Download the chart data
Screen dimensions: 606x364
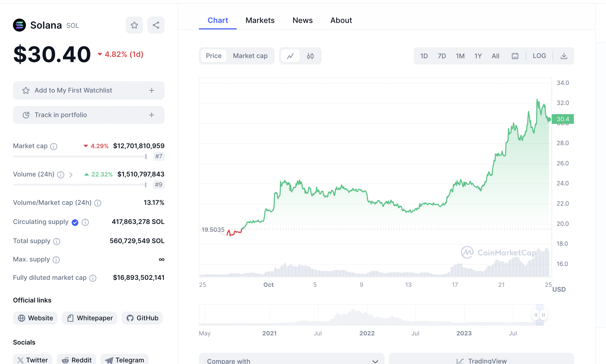click(564, 56)
